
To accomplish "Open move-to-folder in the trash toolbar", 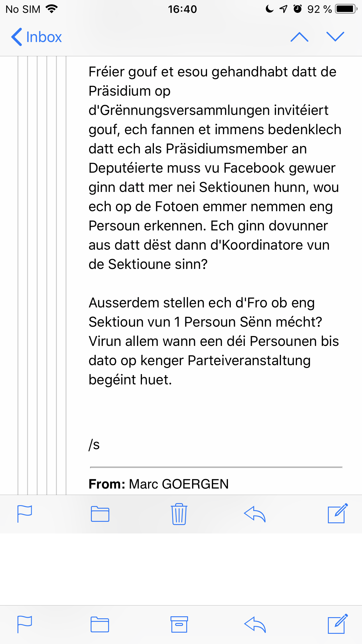I will [x=100, y=514].
